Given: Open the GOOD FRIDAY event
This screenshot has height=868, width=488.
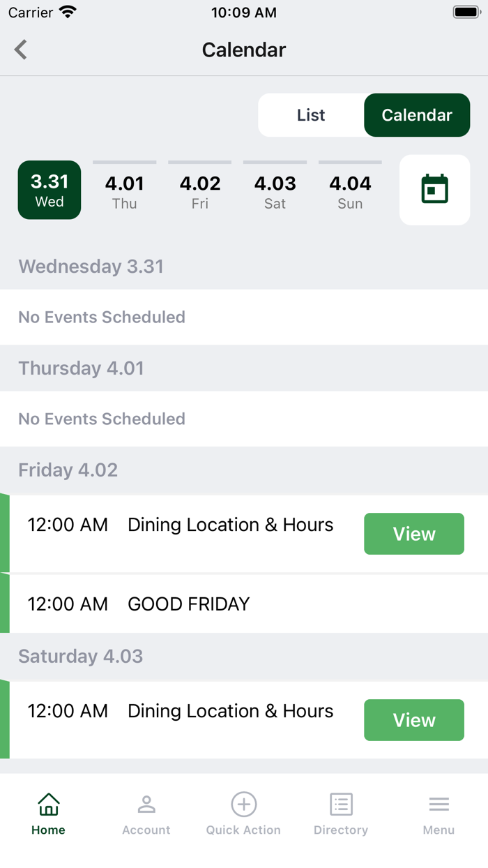Looking at the screenshot, I should coord(188,604).
